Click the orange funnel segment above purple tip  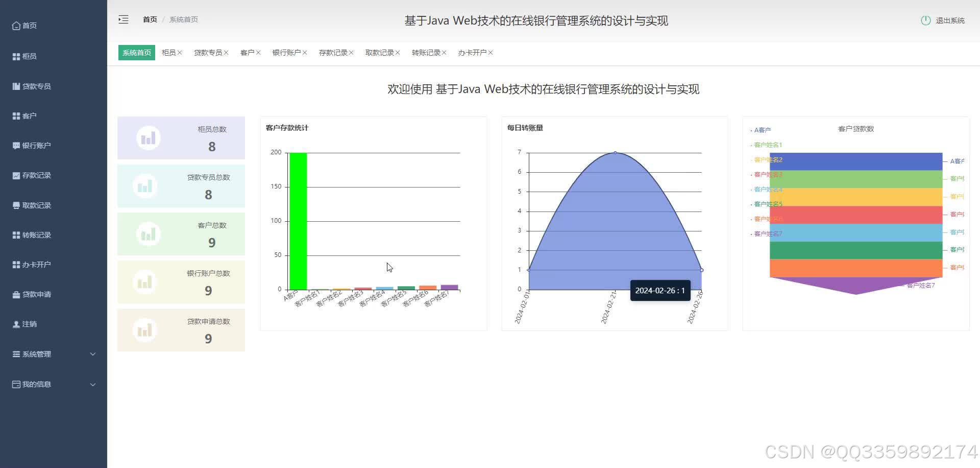pos(856,268)
